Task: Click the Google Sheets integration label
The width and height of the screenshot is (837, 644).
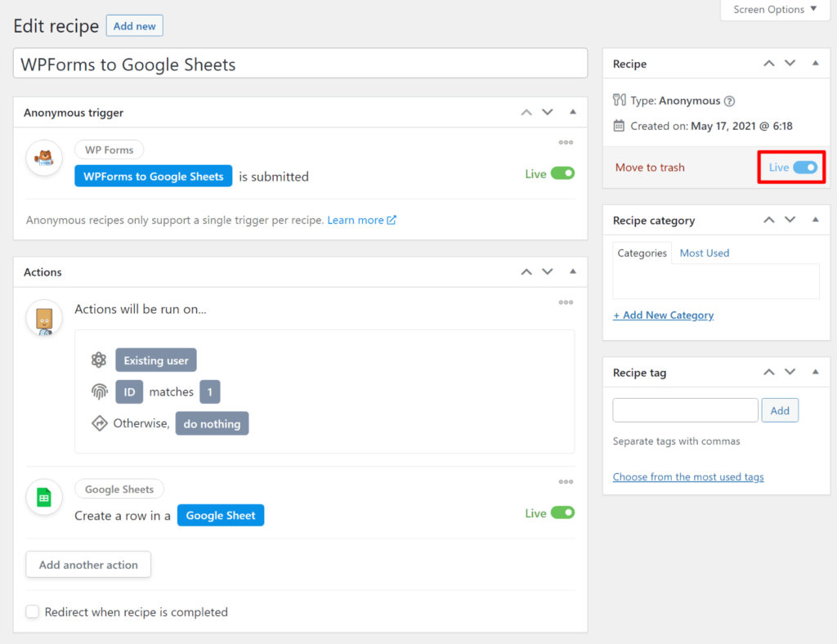Action: (119, 490)
